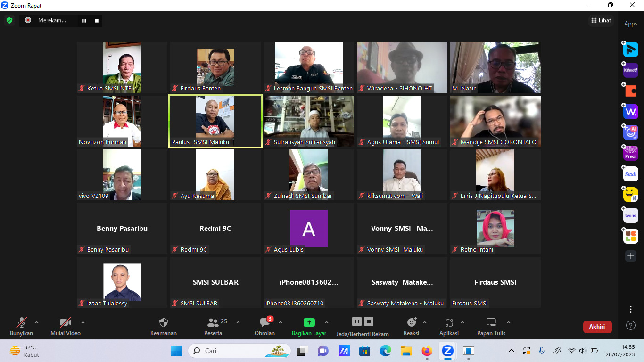This screenshot has width=644, height=362.
Task: Launch the Kahoot! app in sidebar
Action: click(x=631, y=70)
